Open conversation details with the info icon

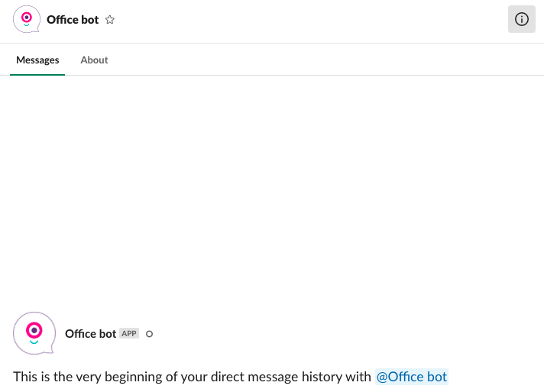click(521, 19)
